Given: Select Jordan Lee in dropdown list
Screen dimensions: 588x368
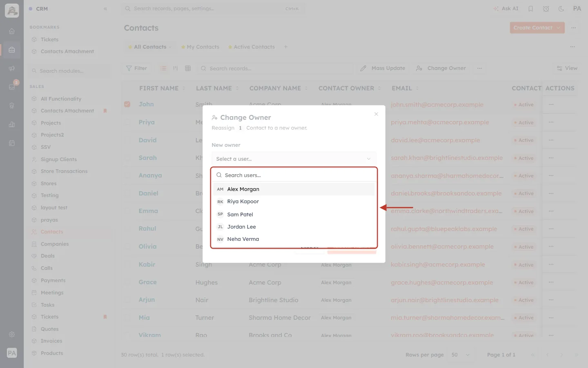Looking at the screenshot, I should [294, 227].
